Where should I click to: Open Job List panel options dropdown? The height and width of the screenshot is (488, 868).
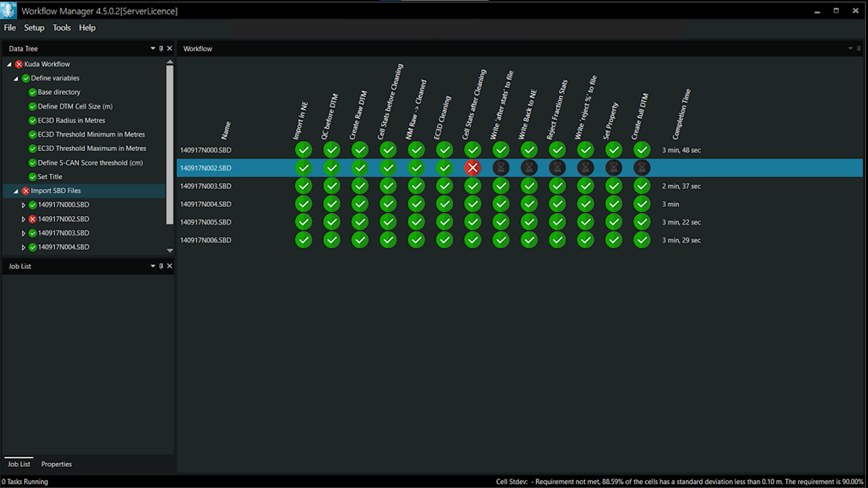tap(153, 266)
